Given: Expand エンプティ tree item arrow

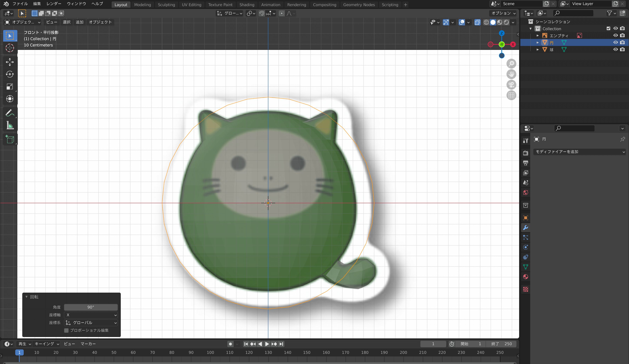Looking at the screenshot, I should click(538, 36).
